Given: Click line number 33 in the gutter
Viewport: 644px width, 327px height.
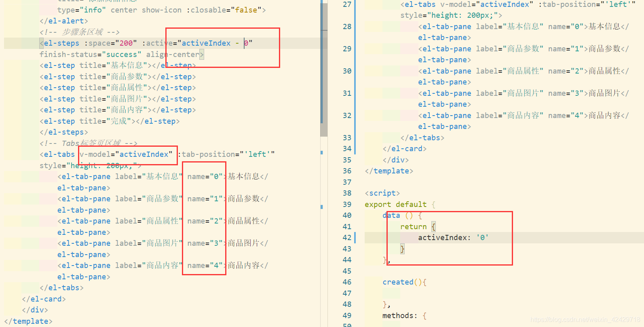Looking at the screenshot, I should [347, 138].
